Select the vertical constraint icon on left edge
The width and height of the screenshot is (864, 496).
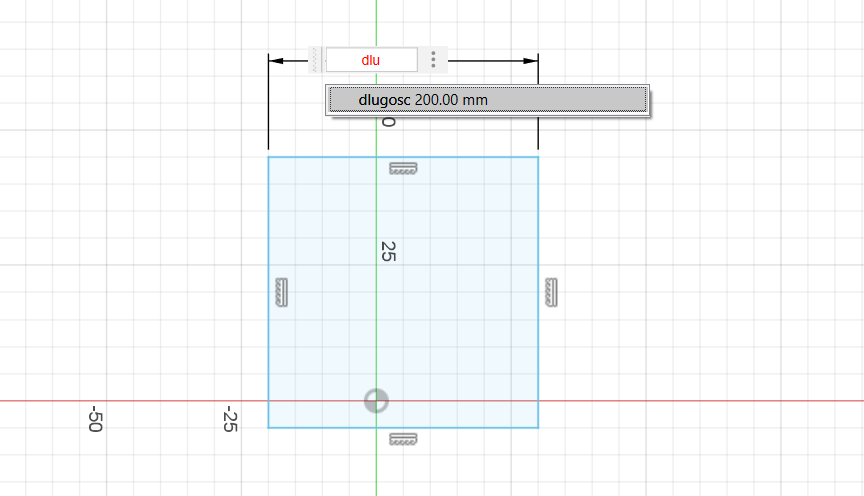tap(282, 292)
